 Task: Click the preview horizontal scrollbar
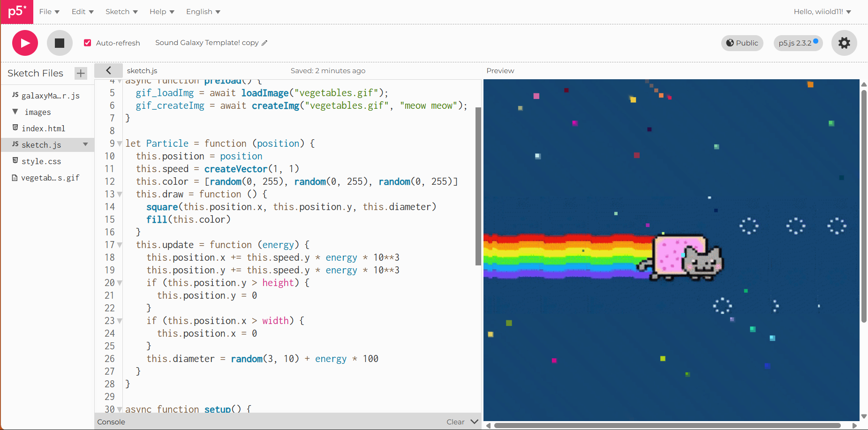click(x=667, y=426)
